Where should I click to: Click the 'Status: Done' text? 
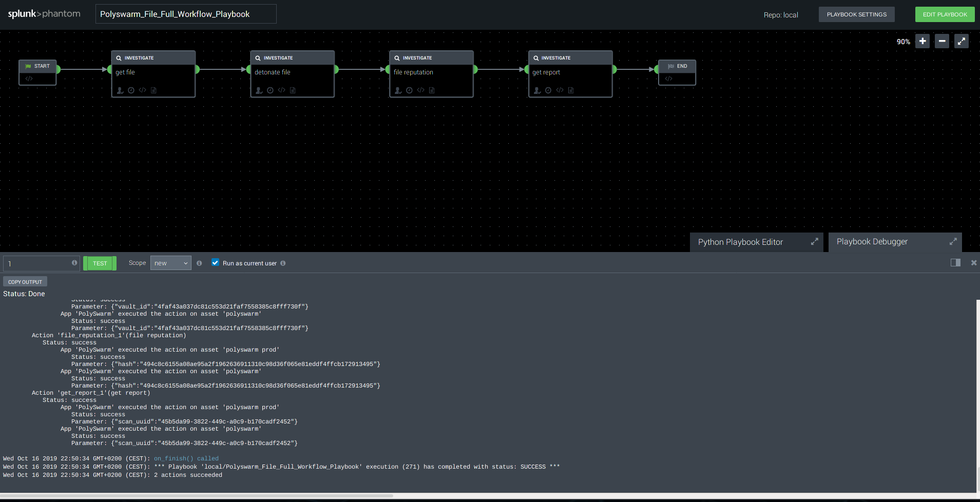coord(24,294)
